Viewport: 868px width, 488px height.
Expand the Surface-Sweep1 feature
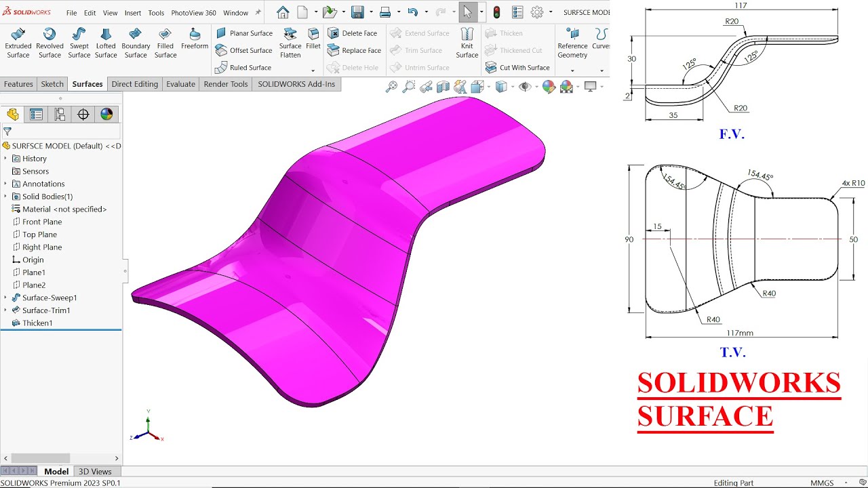[x=5, y=298]
